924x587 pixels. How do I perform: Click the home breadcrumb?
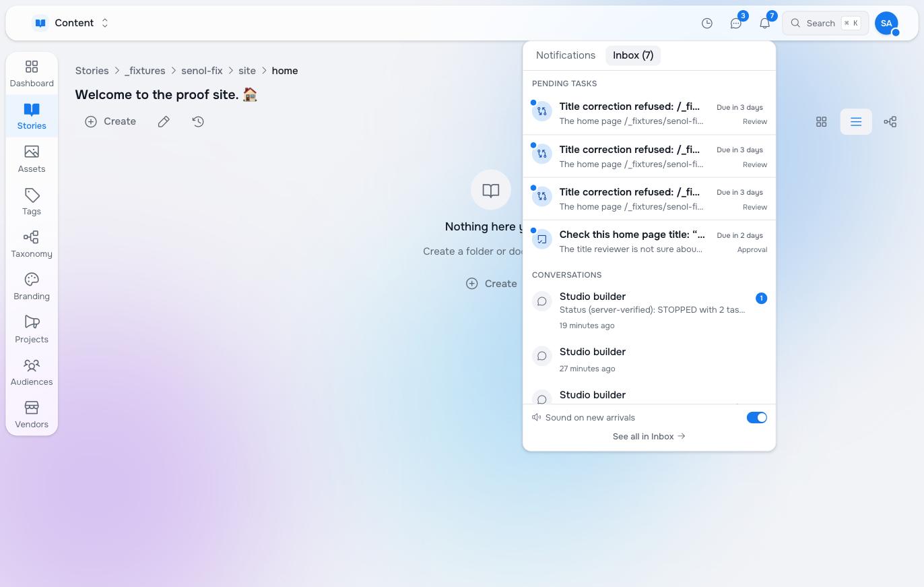click(285, 71)
